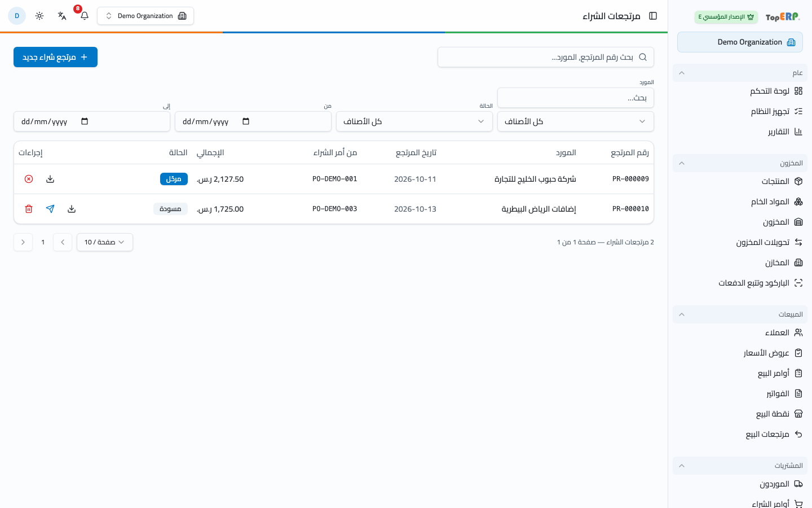812x508 pixels.
Task: Open user avatar D menu
Action: pos(17,16)
